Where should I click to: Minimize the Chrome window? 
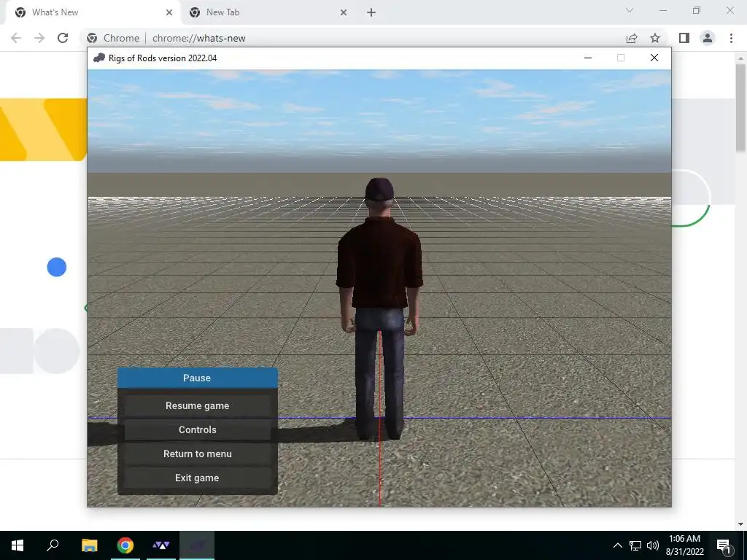[x=662, y=10]
